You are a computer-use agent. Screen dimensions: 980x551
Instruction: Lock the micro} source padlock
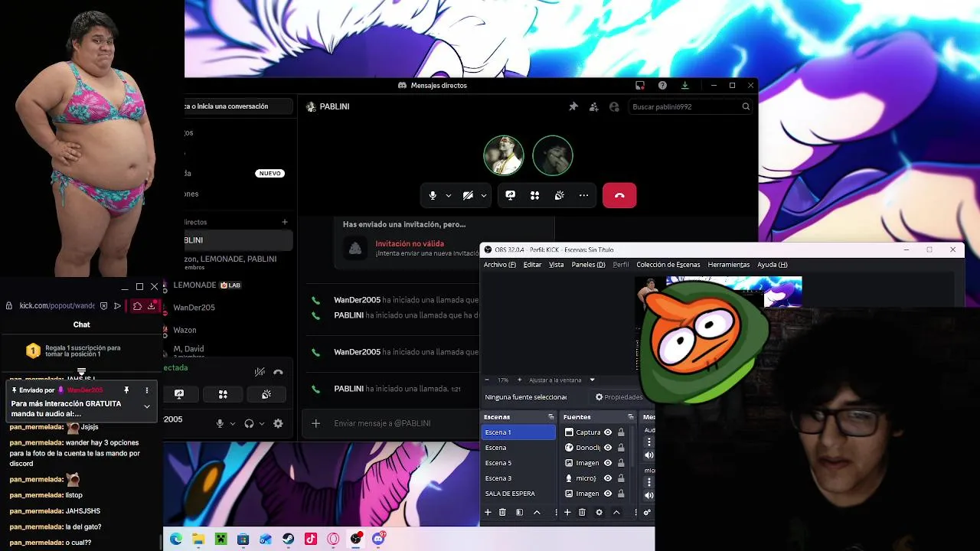pos(621,478)
